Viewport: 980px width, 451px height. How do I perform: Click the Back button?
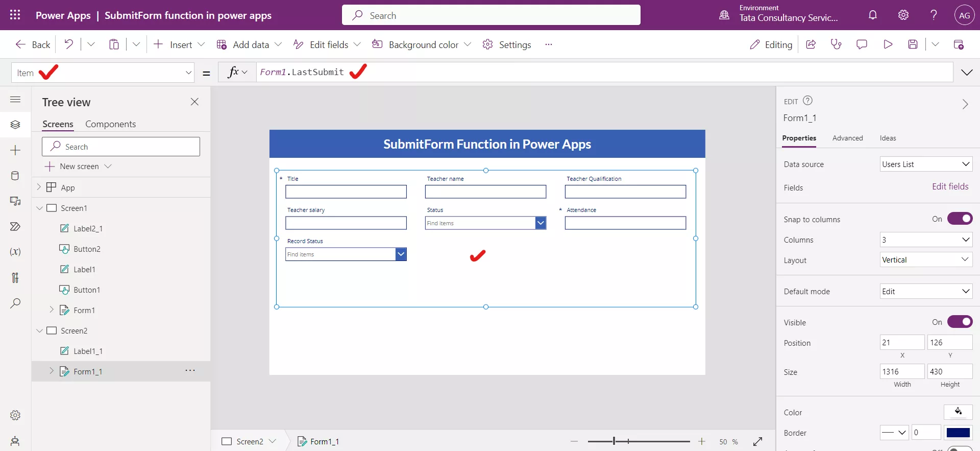33,44
